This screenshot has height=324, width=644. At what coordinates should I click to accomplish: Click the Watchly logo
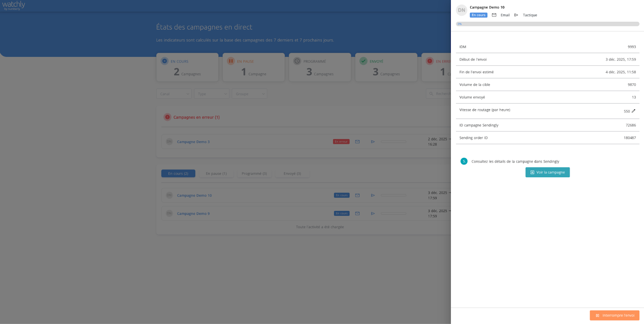point(13,6)
